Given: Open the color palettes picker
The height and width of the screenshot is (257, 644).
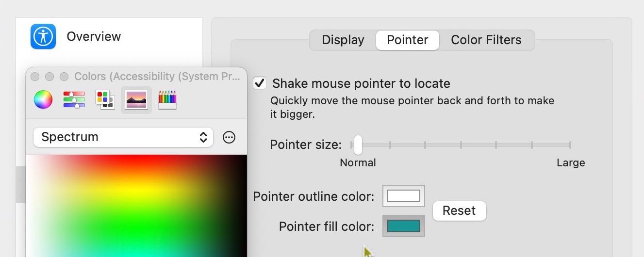Looking at the screenshot, I should [105, 99].
